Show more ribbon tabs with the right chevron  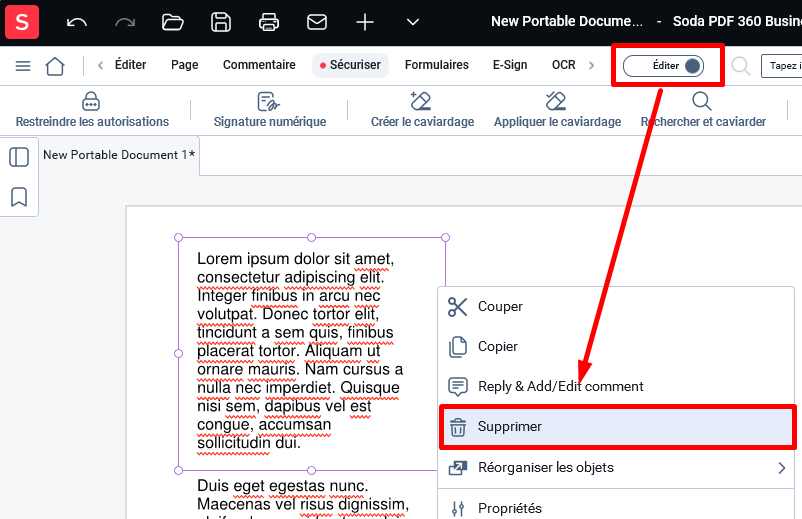coord(591,65)
